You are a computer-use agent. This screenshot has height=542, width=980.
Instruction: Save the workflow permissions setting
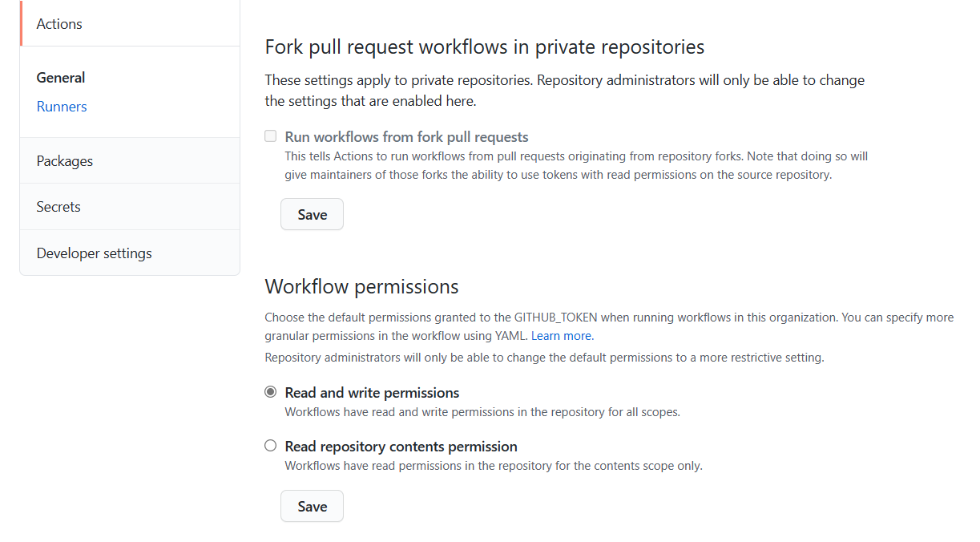(312, 506)
